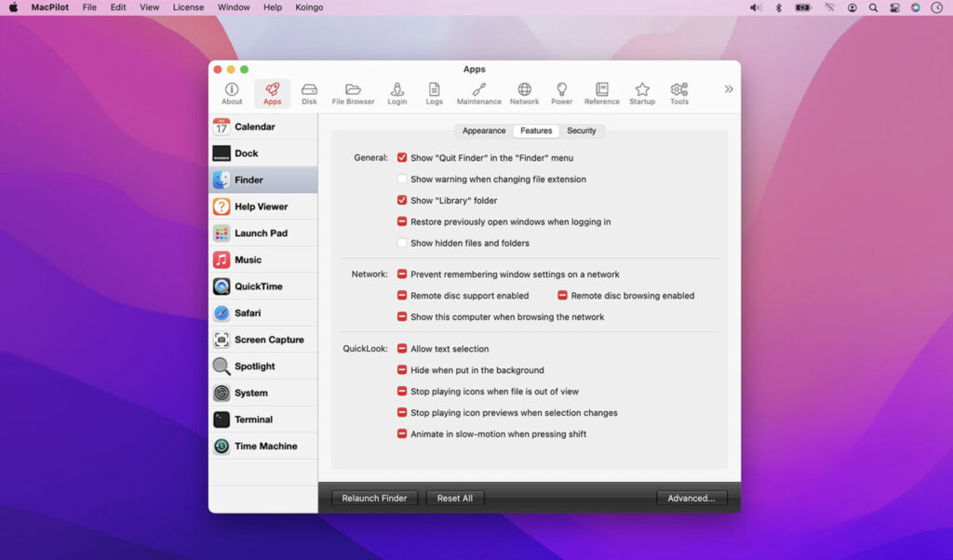953x560 pixels.
Task: Click the battery status icon
Action: coord(803,7)
